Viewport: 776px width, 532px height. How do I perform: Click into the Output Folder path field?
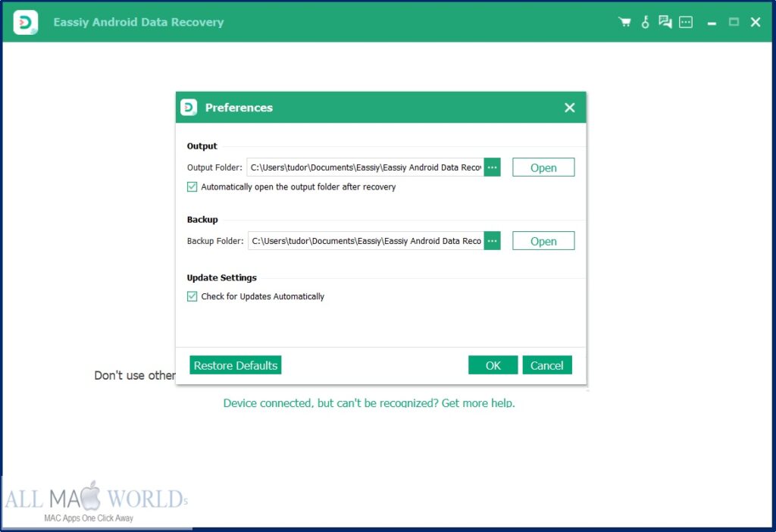click(x=365, y=167)
